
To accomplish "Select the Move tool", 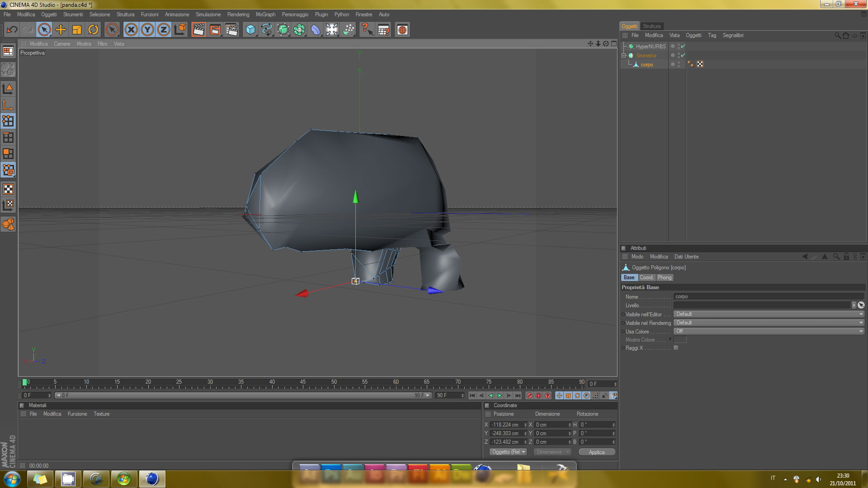I will coord(61,30).
